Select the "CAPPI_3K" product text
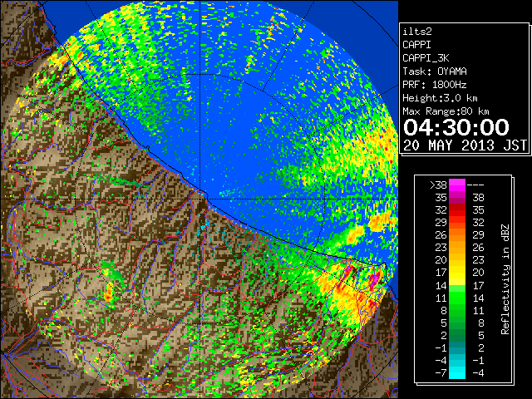This screenshot has width=532, height=399. click(x=426, y=58)
